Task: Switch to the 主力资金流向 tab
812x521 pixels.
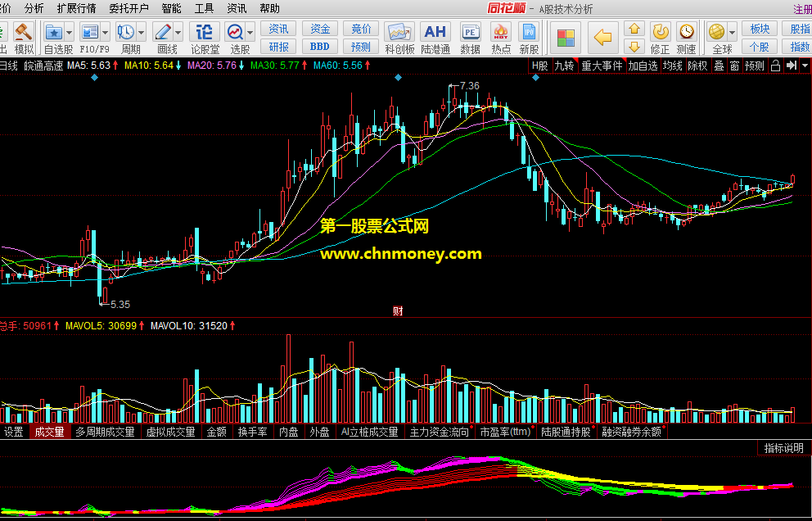Action: [440, 432]
